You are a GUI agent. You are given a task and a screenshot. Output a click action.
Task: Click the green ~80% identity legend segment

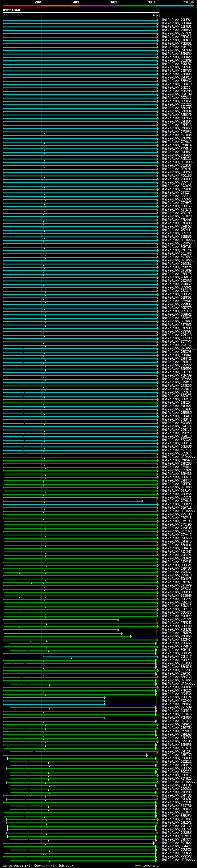(x=137, y=6)
